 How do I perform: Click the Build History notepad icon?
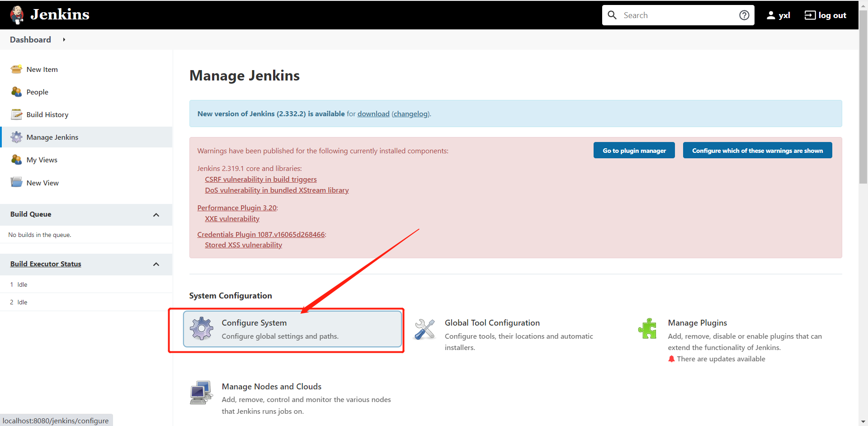point(17,114)
